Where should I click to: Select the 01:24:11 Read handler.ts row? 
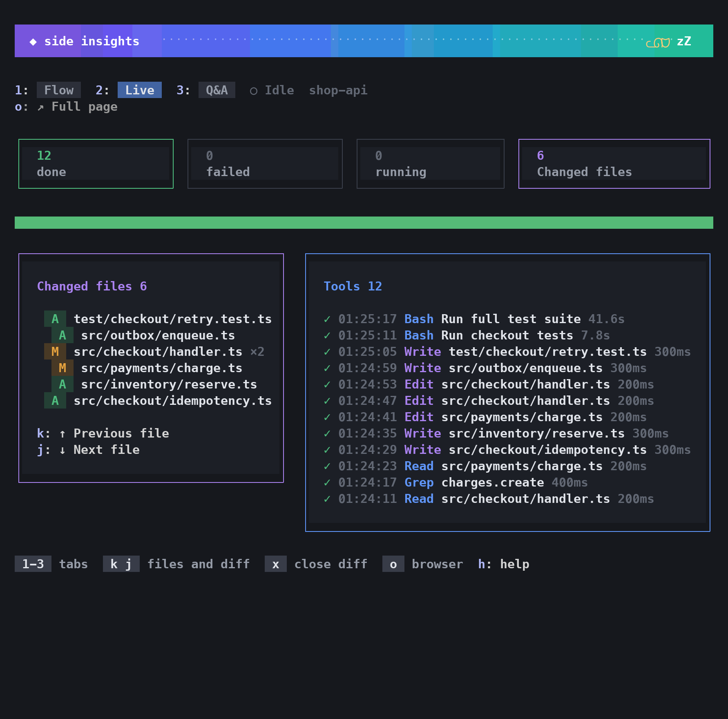point(489,498)
